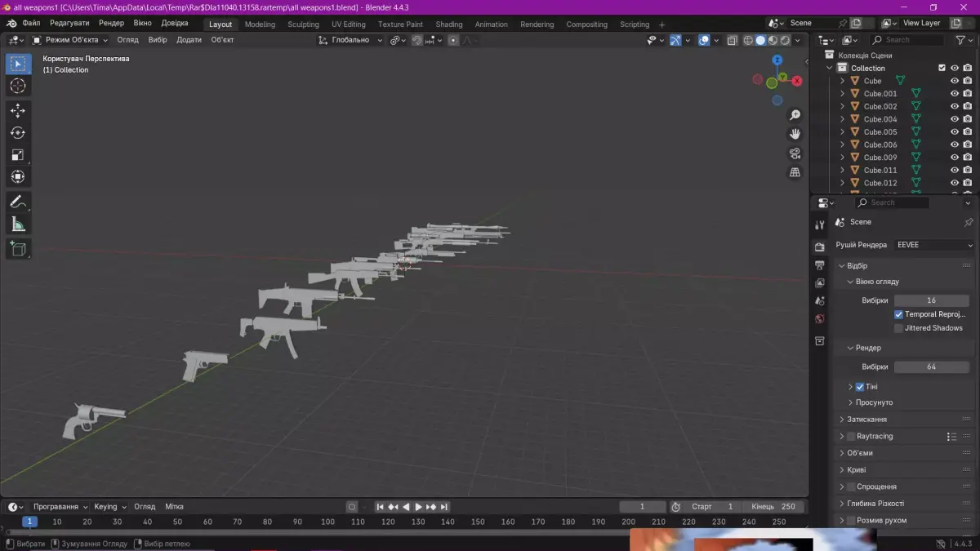Viewport: 980px width, 551px height.
Task: Open the Collection properties tab
Action: 820,341
